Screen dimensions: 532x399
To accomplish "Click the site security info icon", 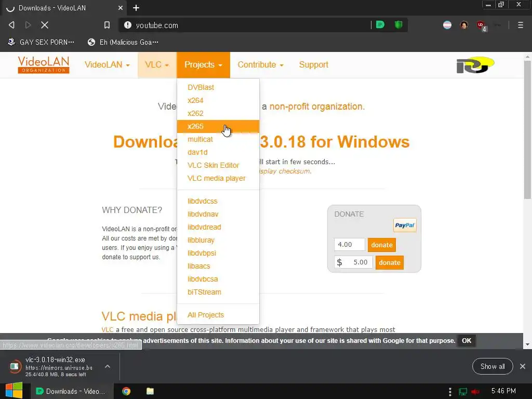I will 128,25.
